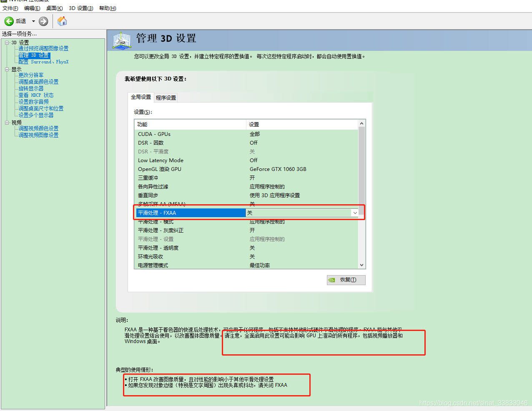Collapse the 3D 设置 tree node

click(x=7, y=43)
